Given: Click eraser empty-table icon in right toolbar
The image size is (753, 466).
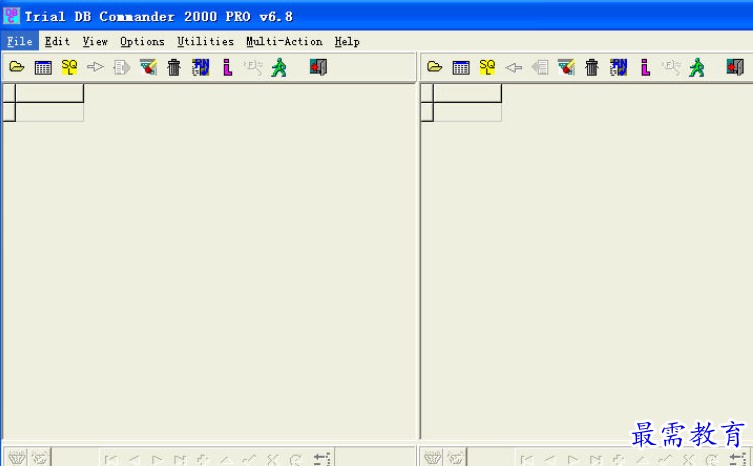Looking at the screenshot, I should click(566, 67).
